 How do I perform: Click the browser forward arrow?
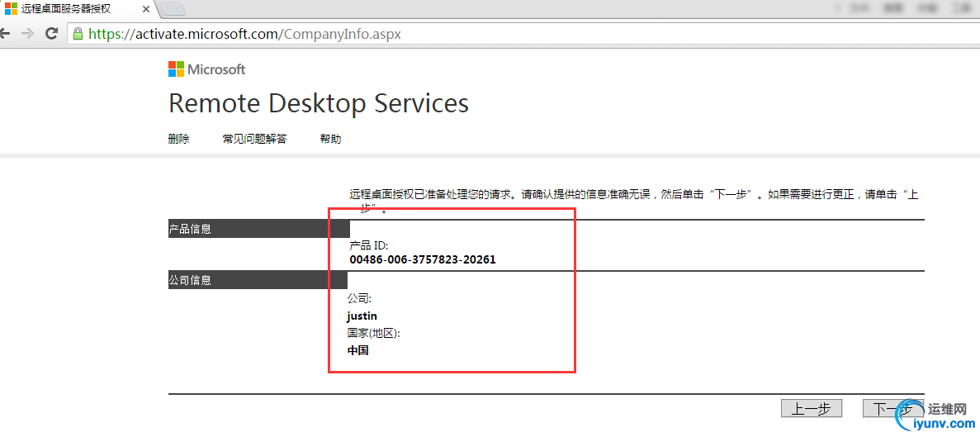pyautogui.click(x=27, y=34)
